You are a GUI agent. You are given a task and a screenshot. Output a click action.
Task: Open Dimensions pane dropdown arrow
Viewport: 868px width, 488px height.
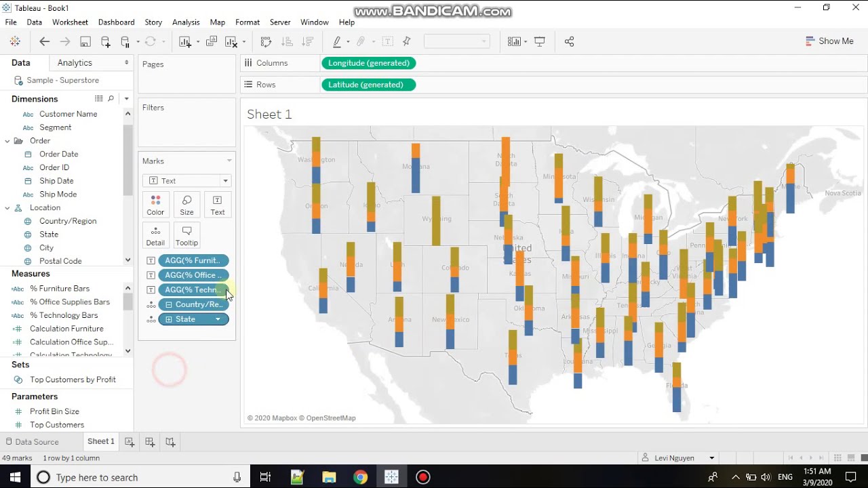(126, 99)
